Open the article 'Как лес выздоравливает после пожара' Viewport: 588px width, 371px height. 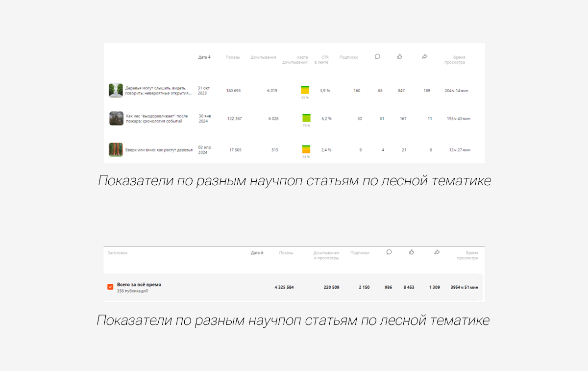tap(157, 119)
